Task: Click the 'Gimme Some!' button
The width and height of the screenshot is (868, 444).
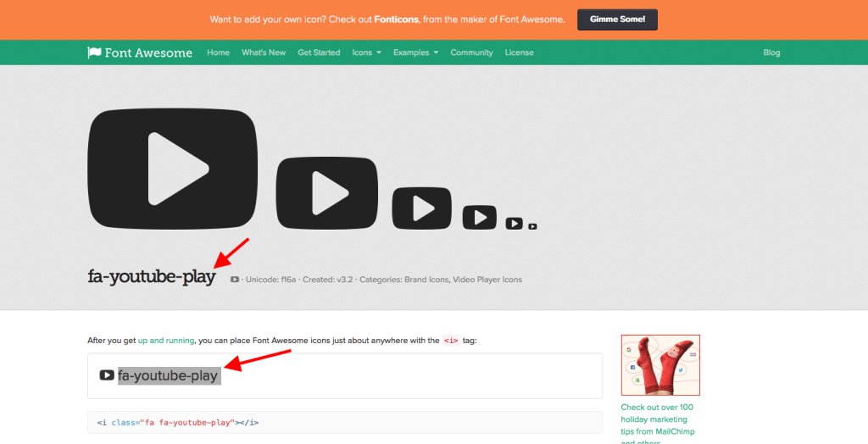Action: pyautogui.click(x=617, y=19)
